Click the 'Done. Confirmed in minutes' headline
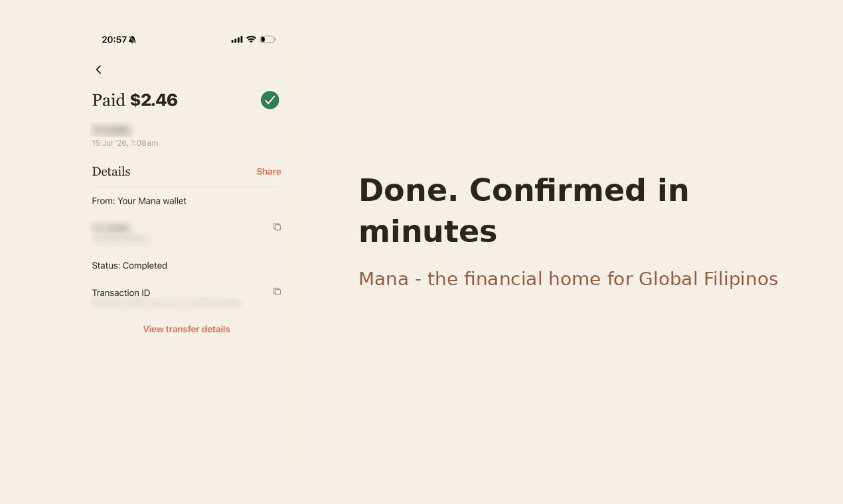The image size is (843, 504). point(524,211)
